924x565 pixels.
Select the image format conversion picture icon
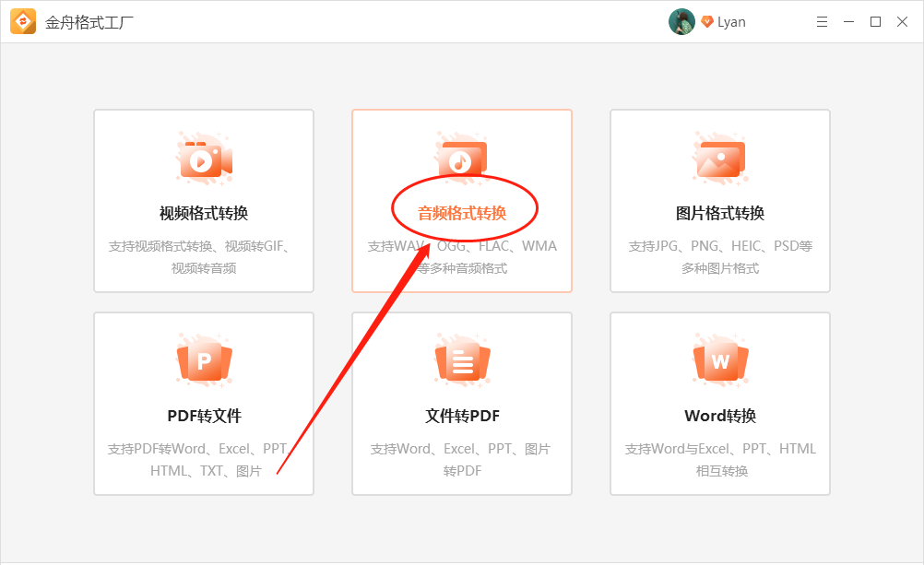click(x=720, y=160)
